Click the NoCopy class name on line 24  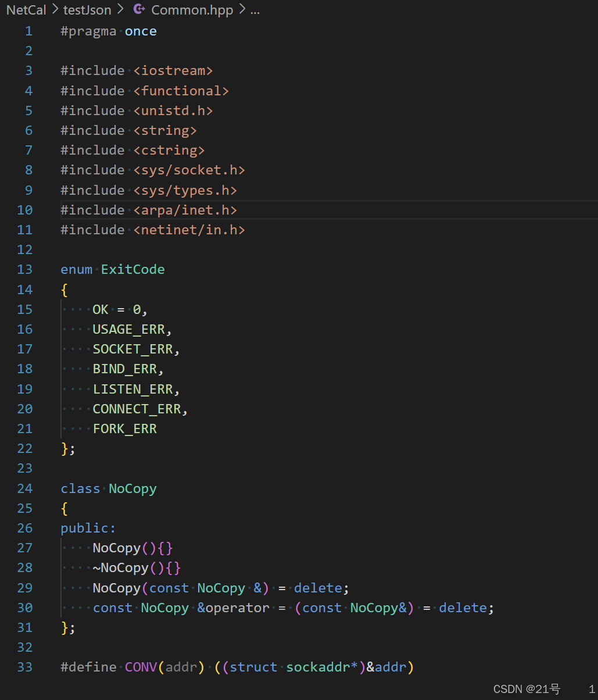click(x=133, y=488)
